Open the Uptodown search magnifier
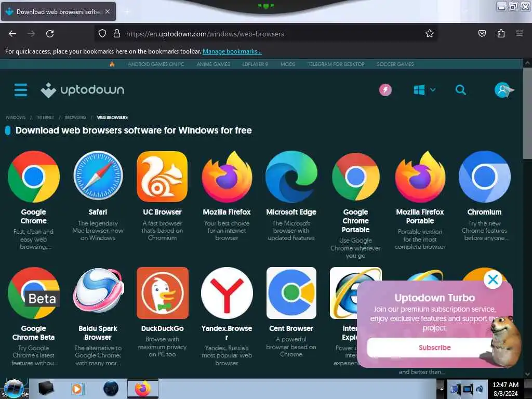Screen dimensions: 532x399 [x=460, y=90]
